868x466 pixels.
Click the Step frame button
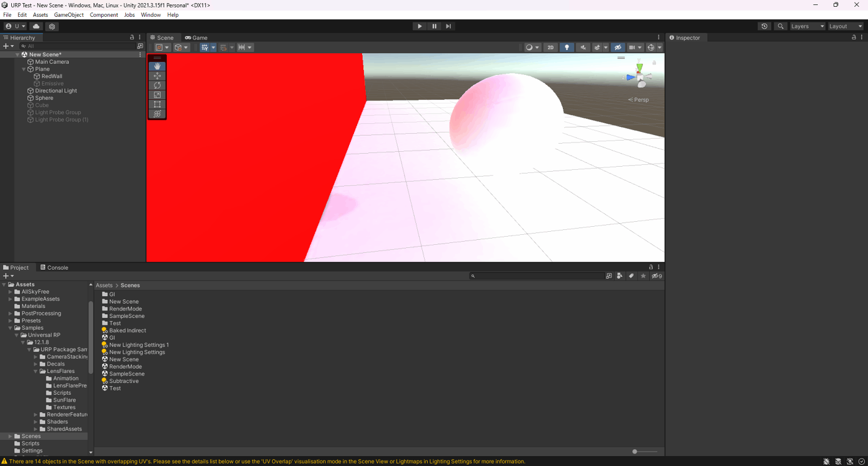click(448, 26)
